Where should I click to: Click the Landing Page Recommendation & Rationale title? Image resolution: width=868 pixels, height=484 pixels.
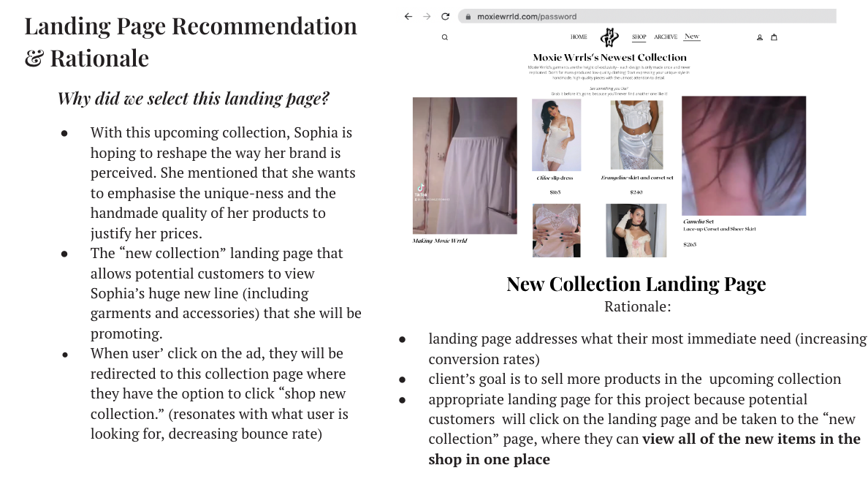point(191,42)
